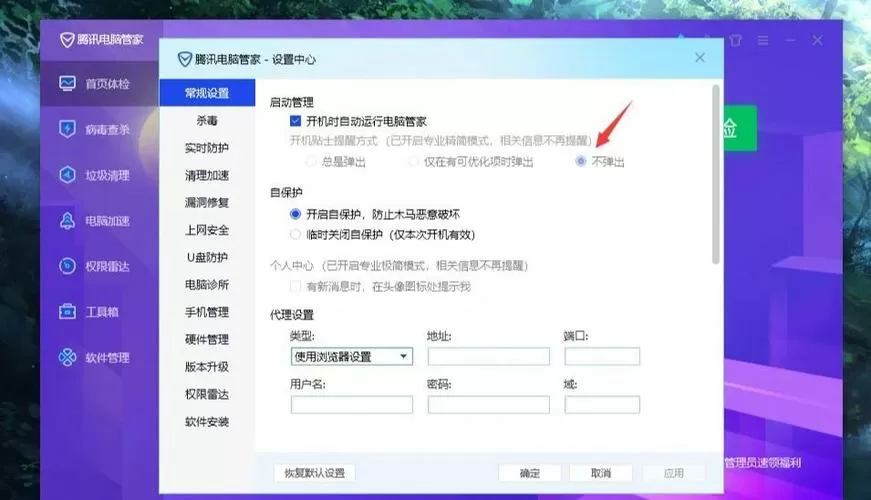Click the 取消 button
The image size is (871, 500).
[600, 473]
